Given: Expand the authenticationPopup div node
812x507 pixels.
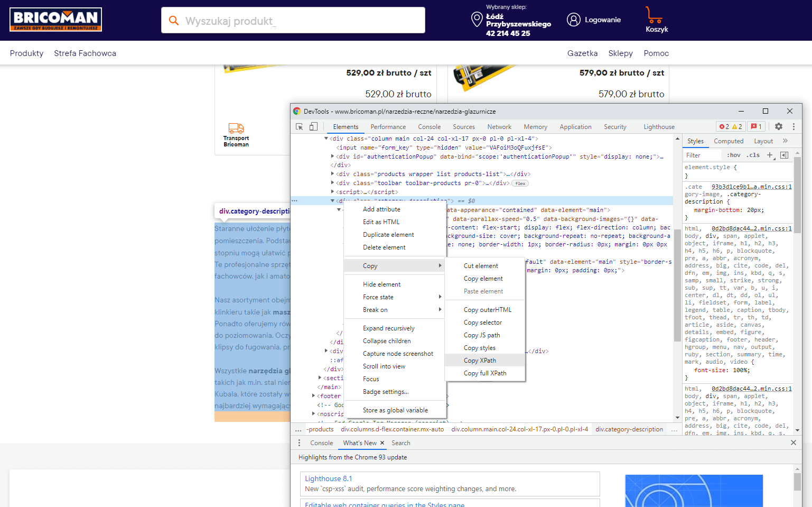Looking at the screenshot, I should tap(332, 156).
